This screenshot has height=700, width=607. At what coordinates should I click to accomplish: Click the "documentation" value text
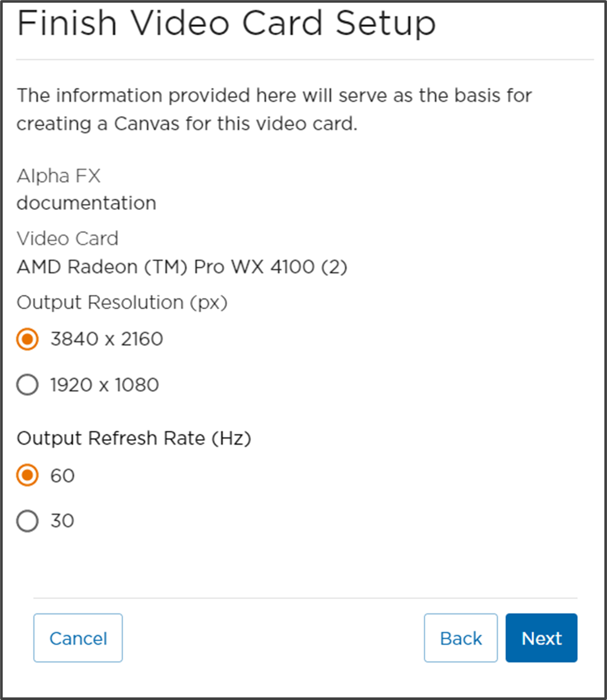86,203
